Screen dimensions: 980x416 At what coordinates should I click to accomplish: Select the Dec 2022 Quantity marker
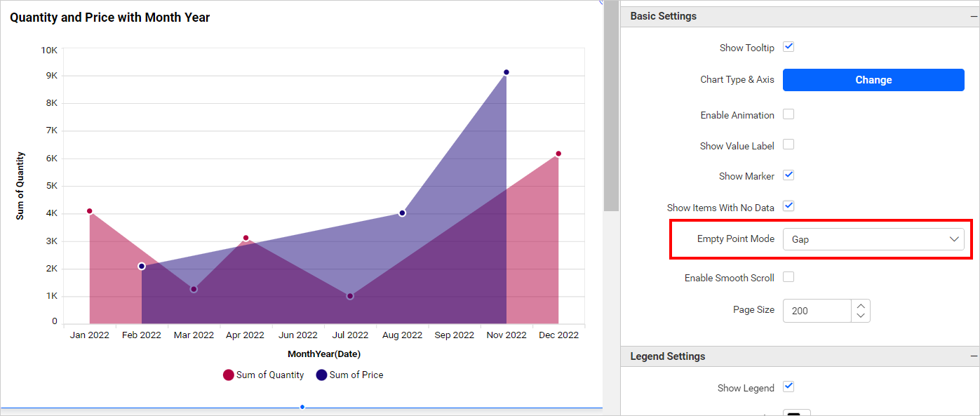(558, 154)
